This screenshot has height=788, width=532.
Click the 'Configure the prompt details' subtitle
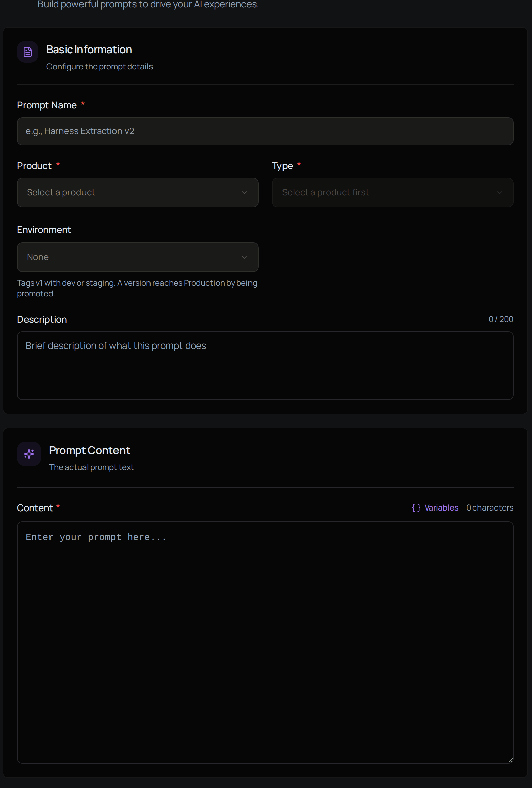coord(100,66)
